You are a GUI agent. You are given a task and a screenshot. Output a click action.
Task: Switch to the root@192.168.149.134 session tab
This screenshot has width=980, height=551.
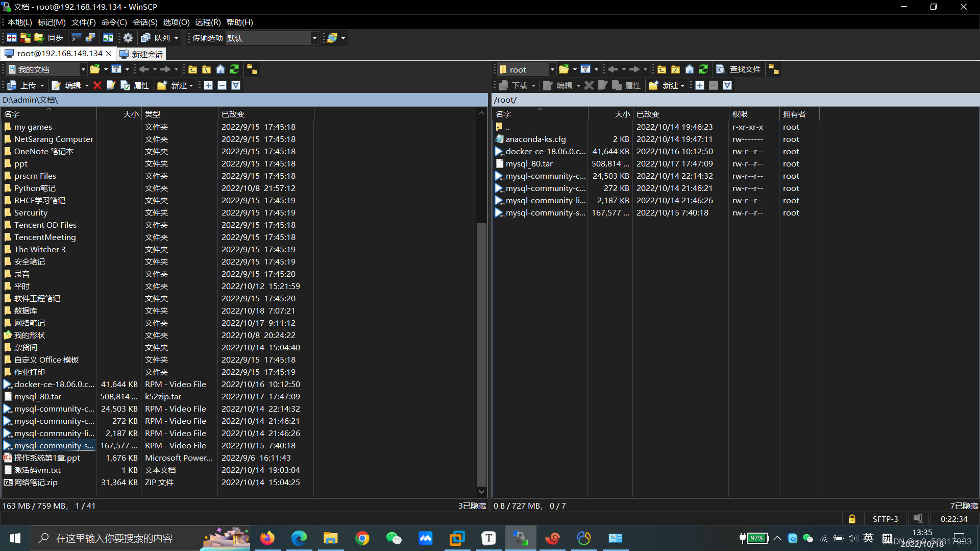[59, 54]
